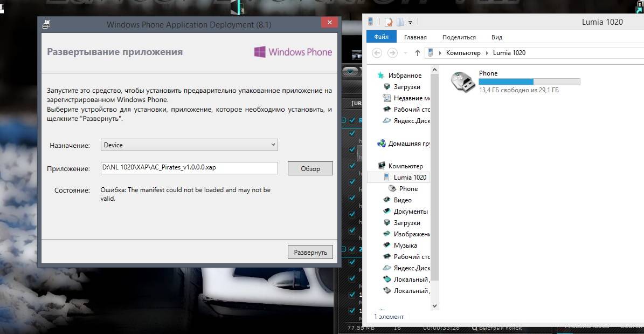Viewport: 644px width, 334px height.
Task: Go up one level in Explorer
Action: (x=417, y=53)
